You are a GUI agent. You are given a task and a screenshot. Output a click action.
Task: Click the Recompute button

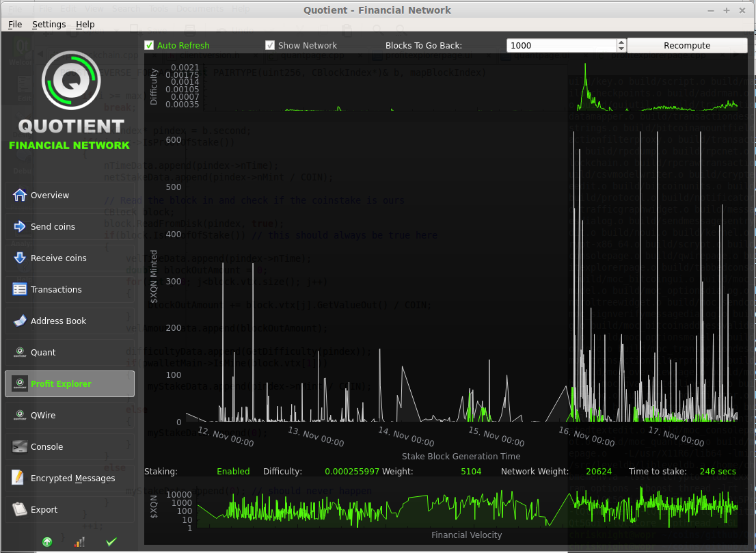tap(687, 45)
